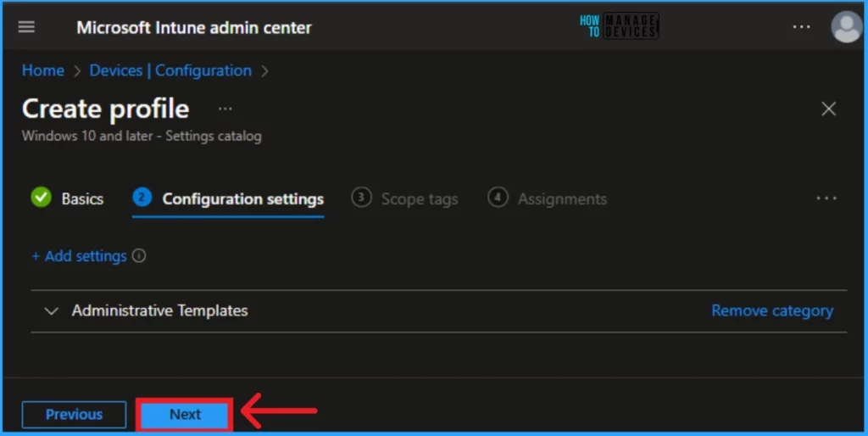Show more wizard steps ellipsis

point(826,198)
